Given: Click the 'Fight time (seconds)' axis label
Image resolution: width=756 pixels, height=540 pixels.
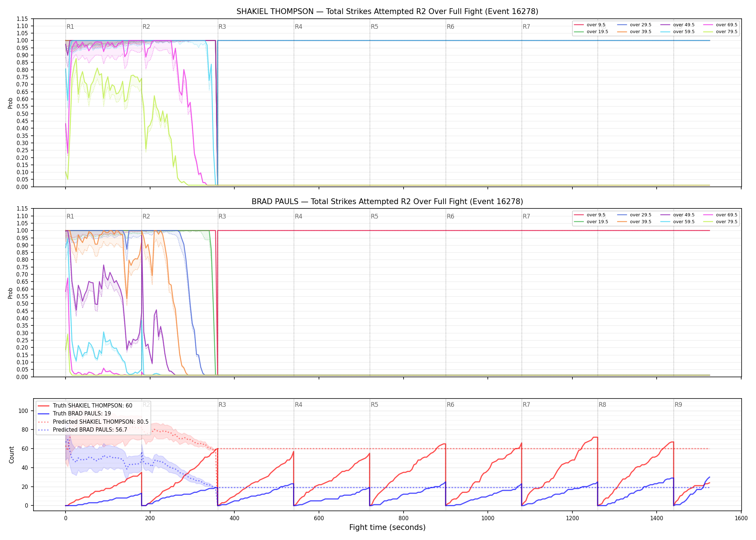Looking at the screenshot, I should point(387,527).
